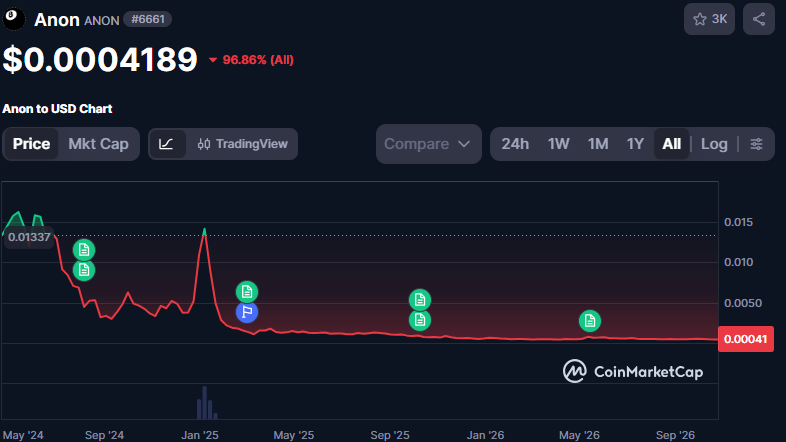Click the 0.01337 opening price label
Viewport: 786px width, 442px height.
[29, 237]
